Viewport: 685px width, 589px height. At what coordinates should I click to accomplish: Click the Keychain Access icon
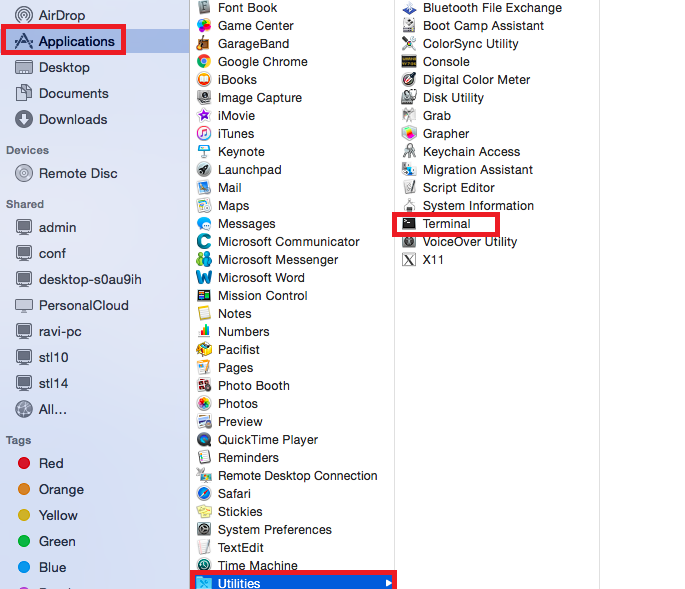pos(409,152)
